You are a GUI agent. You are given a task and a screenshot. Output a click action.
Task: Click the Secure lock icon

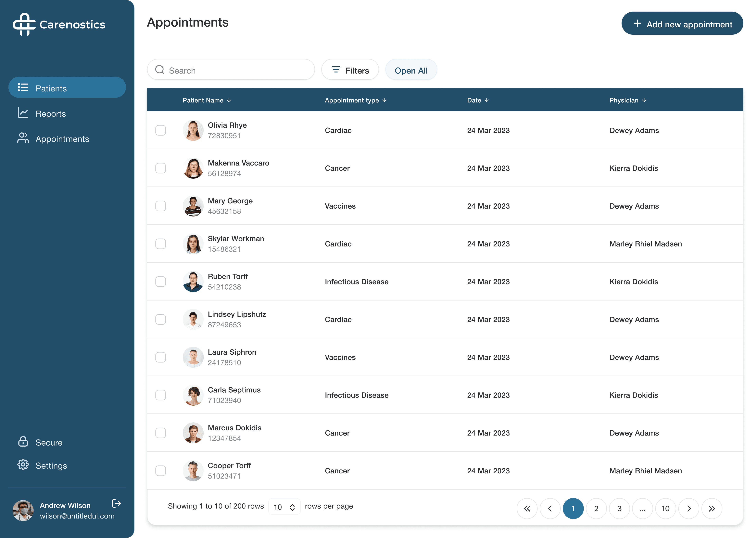(x=23, y=442)
